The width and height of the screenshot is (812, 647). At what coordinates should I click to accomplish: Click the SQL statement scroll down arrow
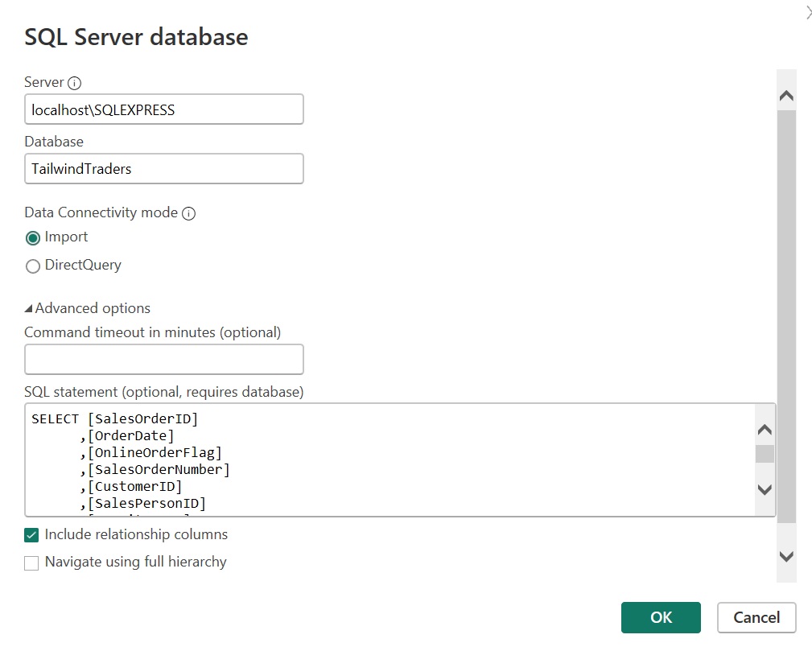[x=765, y=489]
